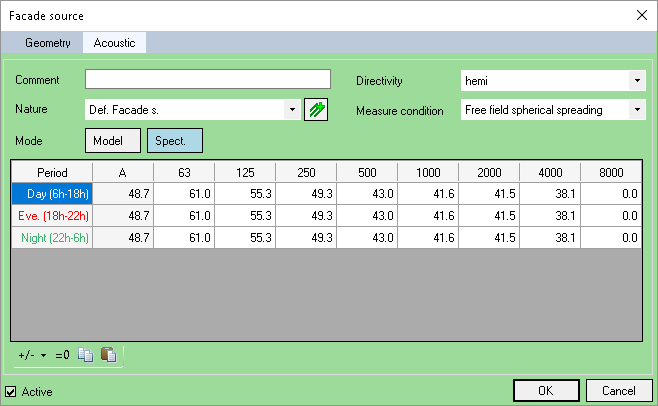Switch Mode to Model
The image size is (658, 406).
coord(113,141)
